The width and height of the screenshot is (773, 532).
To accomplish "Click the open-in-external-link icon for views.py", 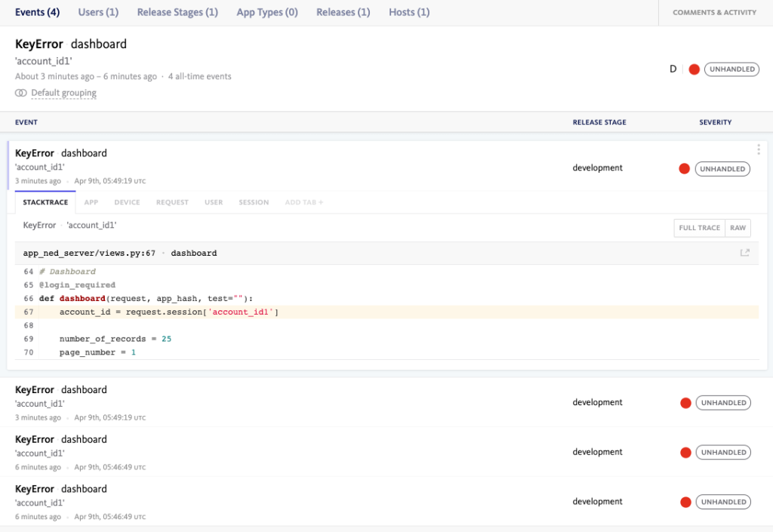I will 744,253.
